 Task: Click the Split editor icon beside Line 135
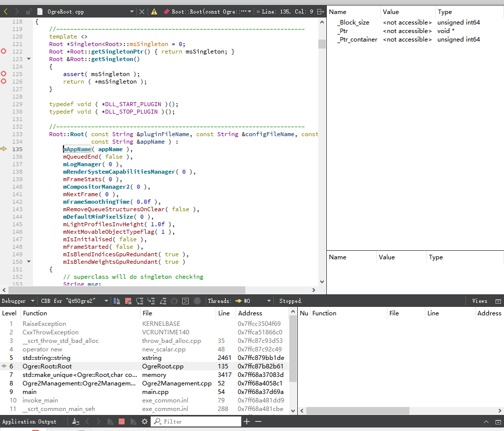coord(319,11)
